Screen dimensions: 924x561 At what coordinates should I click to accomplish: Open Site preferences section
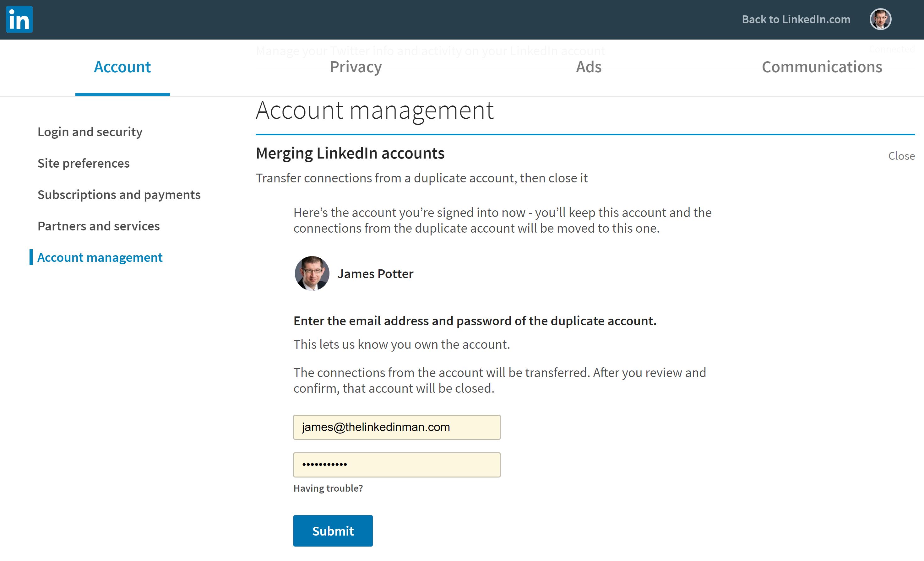point(84,163)
